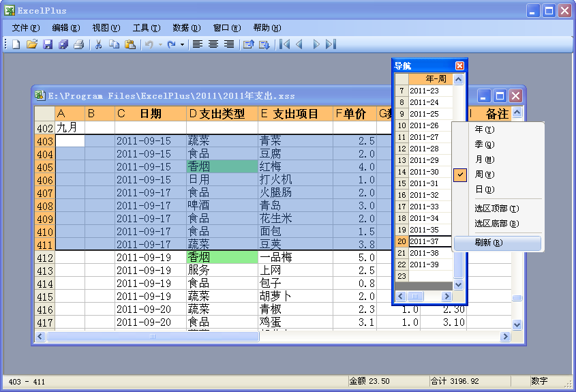Toggle checked 周(W) menu option
The height and width of the screenshot is (392, 576).
point(498,175)
